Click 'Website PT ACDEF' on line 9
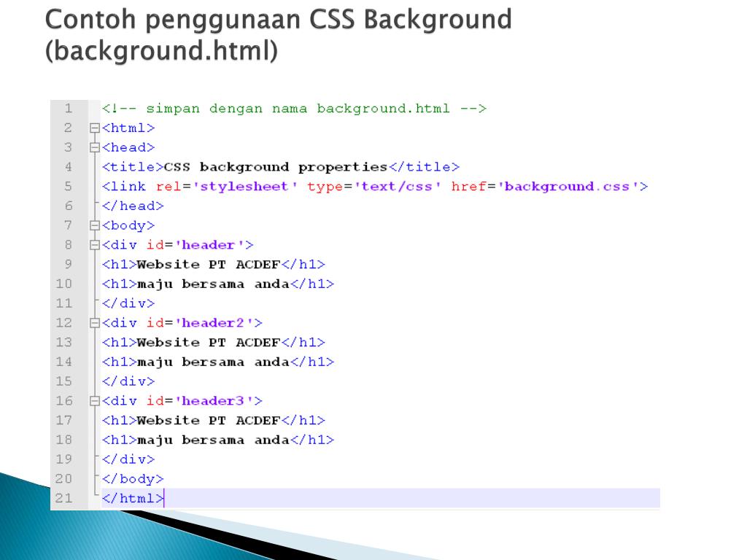The height and width of the screenshot is (560, 747). pos(209,265)
